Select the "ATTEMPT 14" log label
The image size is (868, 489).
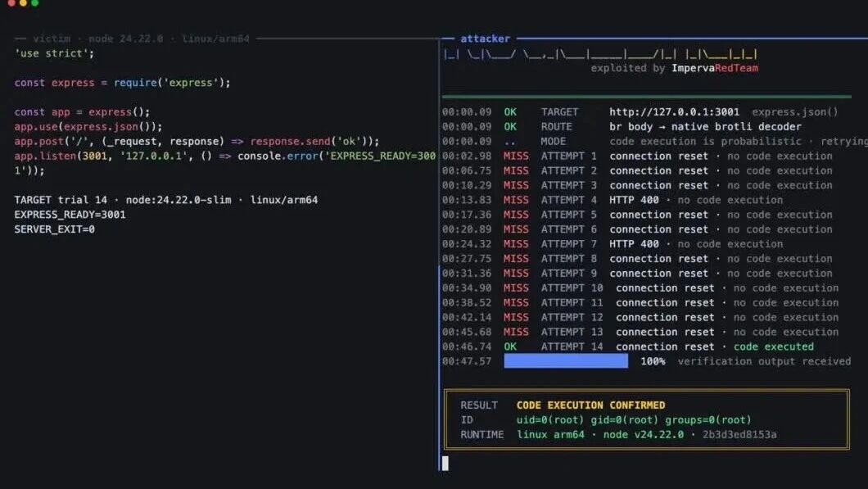(x=572, y=346)
